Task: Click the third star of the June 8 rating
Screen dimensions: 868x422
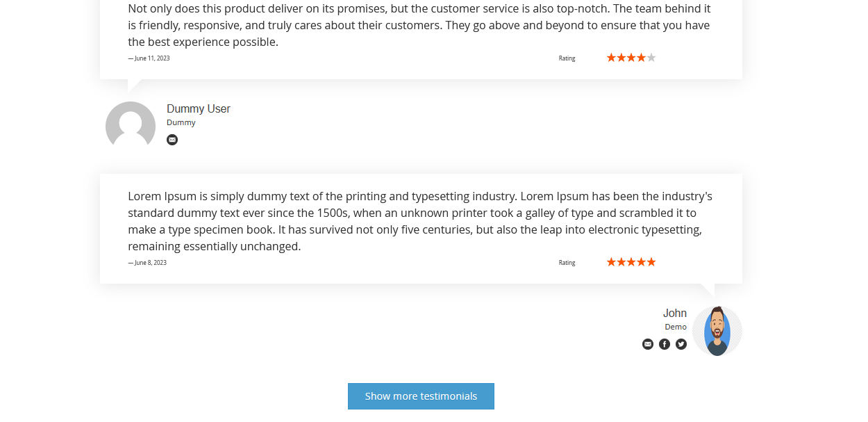Action: coord(631,262)
